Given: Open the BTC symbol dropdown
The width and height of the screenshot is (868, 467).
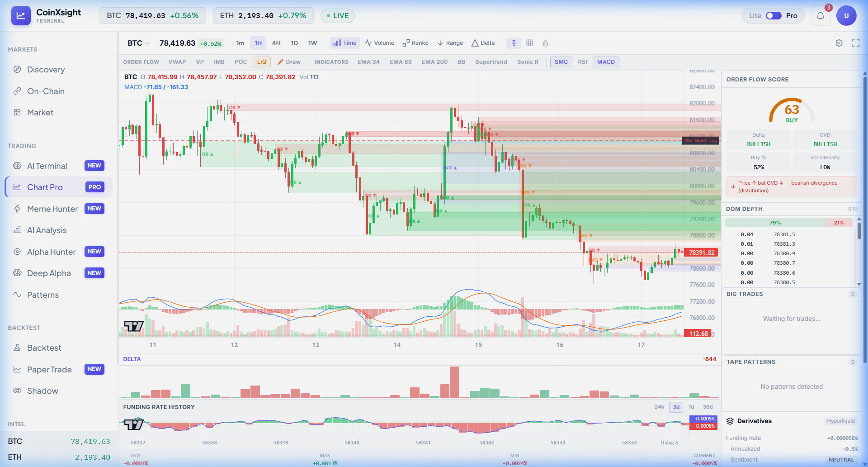Looking at the screenshot, I should [138, 43].
